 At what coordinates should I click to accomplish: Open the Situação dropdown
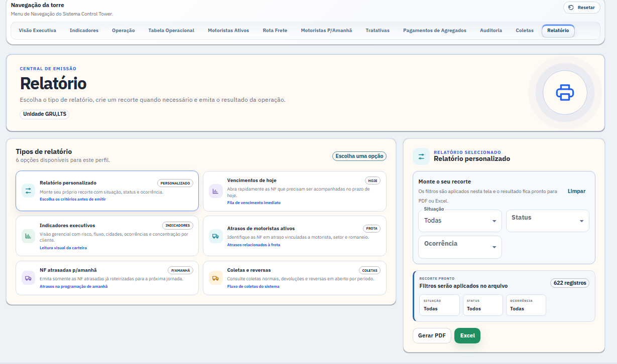tap(460, 221)
